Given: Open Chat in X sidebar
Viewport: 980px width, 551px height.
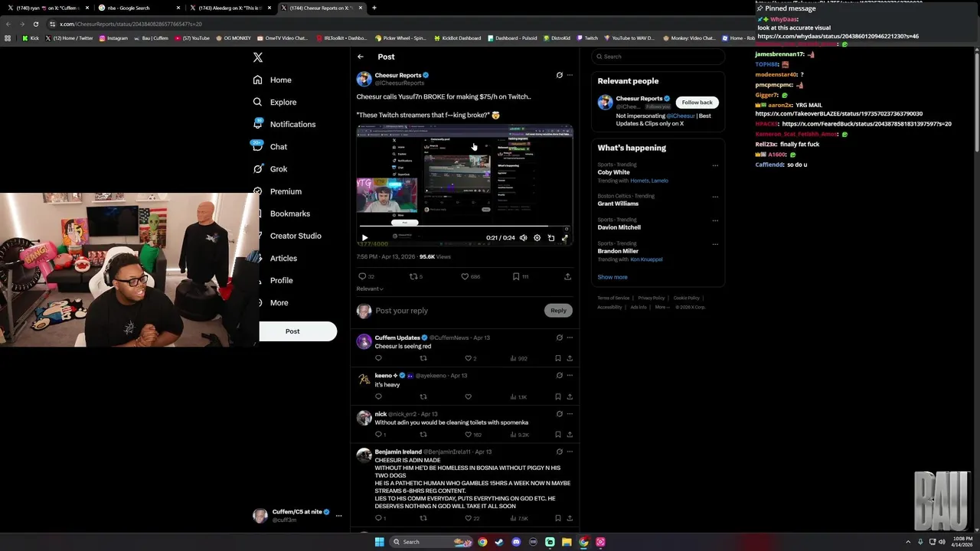Looking at the screenshot, I should [270, 146].
